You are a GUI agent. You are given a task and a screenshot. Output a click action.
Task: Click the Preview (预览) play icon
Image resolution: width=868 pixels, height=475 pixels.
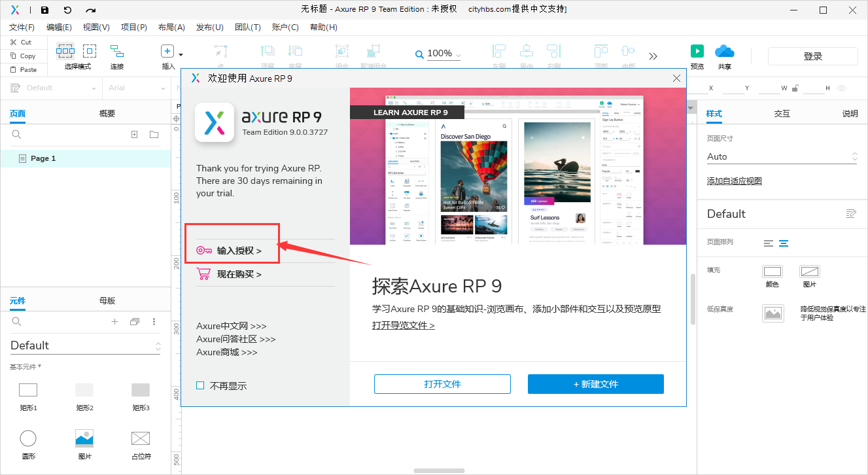tap(697, 52)
